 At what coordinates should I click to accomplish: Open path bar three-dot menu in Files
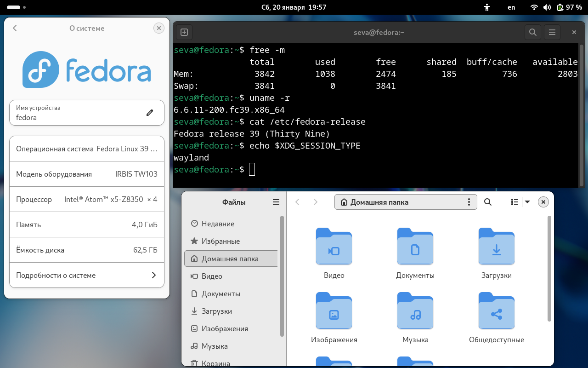point(469,202)
